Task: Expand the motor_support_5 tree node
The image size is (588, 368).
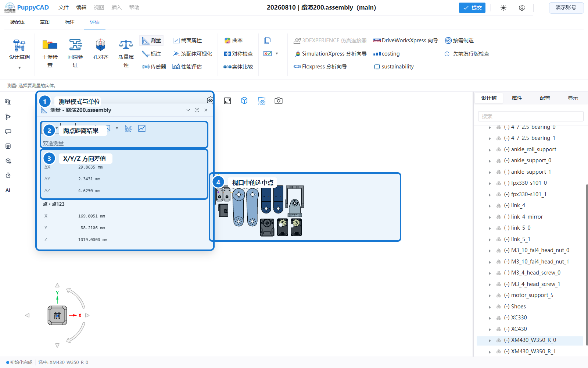Action: tap(490, 296)
